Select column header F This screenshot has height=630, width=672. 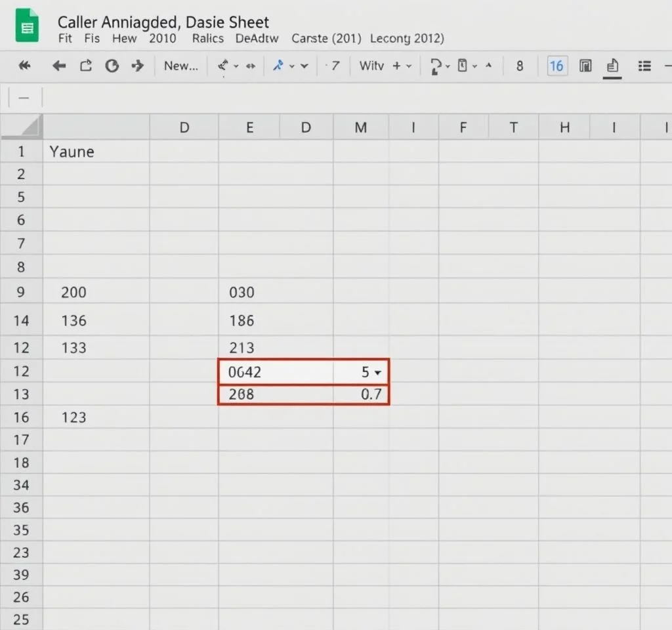coord(463,128)
